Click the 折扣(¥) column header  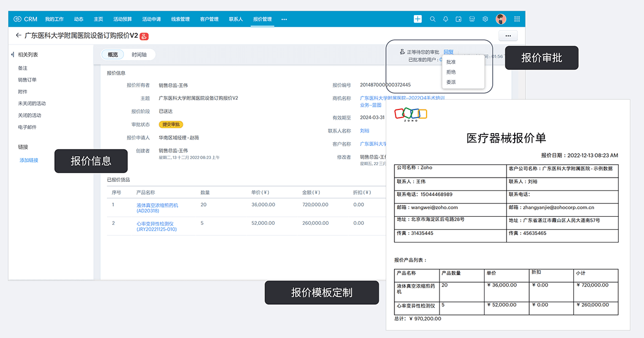[361, 192]
